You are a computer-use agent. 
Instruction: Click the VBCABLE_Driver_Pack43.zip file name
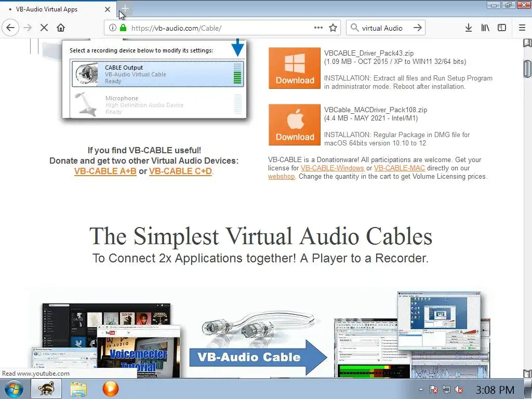coord(369,54)
